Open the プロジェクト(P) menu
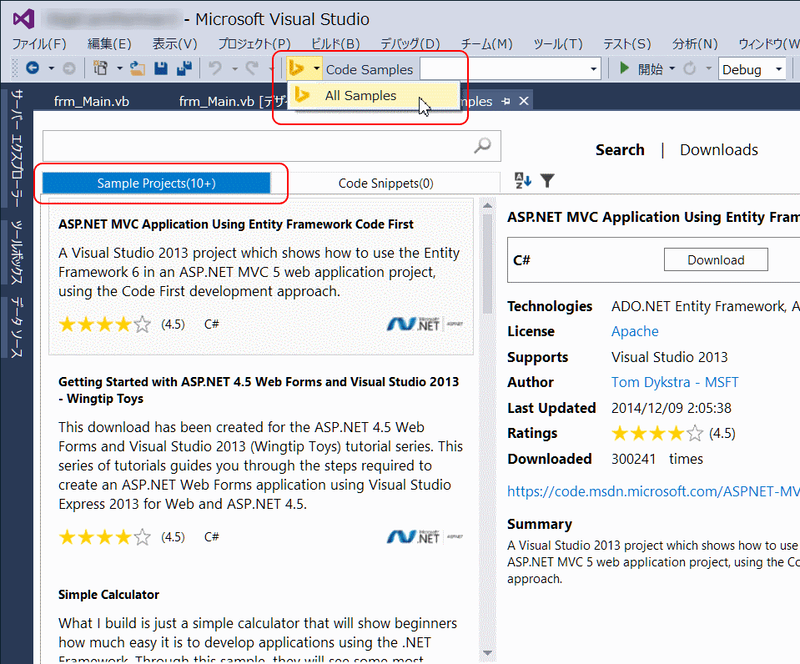Image resolution: width=800 pixels, height=664 pixels. [254, 43]
